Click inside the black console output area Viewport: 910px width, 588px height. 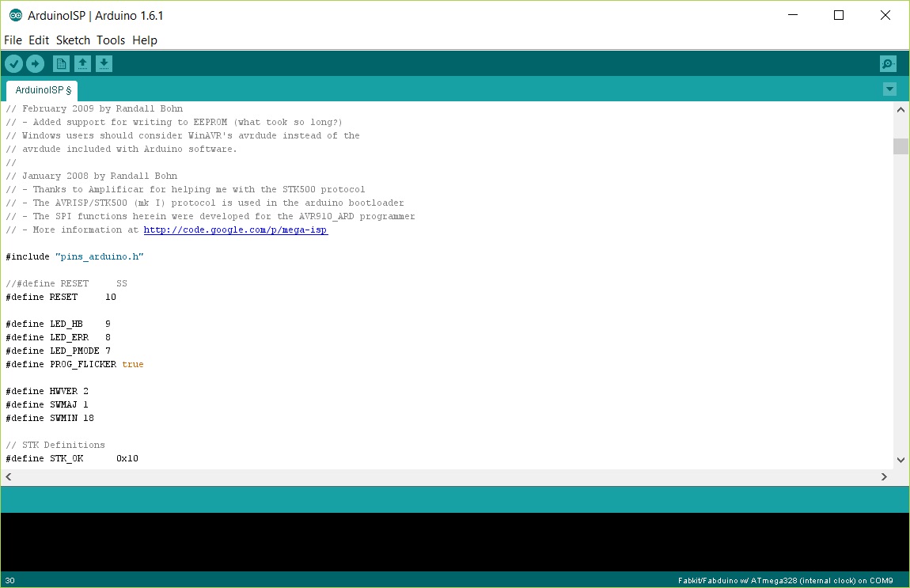pyautogui.click(x=455, y=542)
